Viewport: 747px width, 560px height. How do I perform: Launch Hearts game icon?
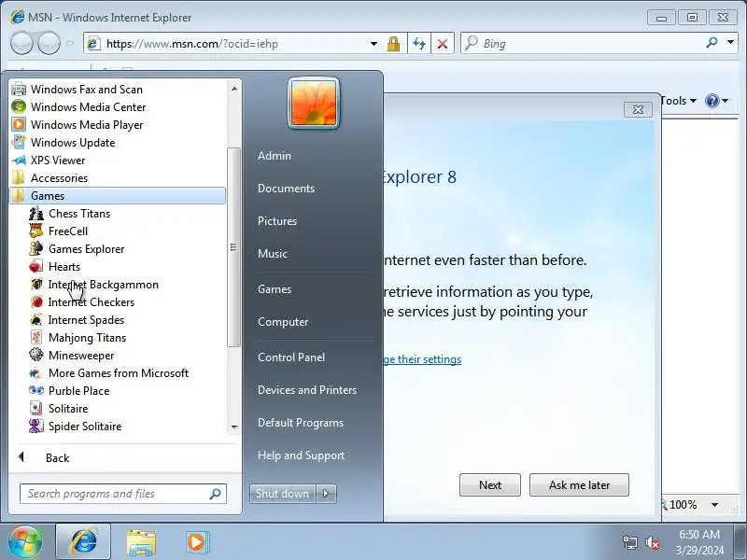36,267
